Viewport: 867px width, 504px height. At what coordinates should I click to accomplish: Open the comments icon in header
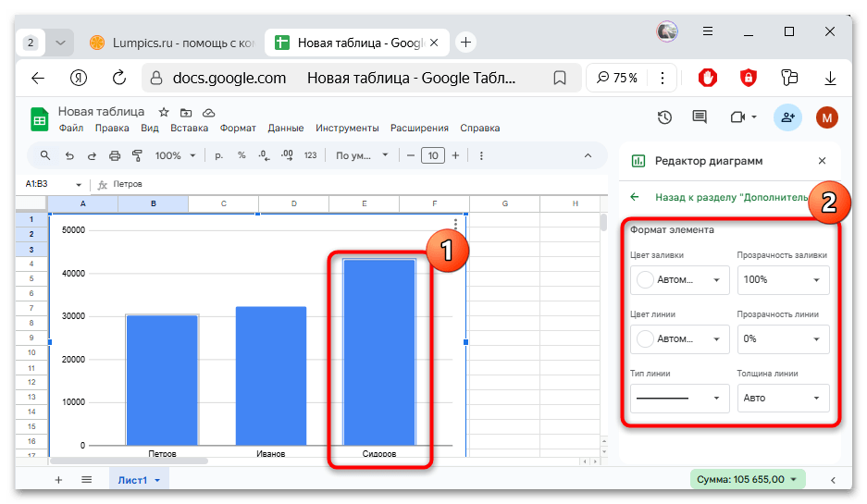point(700,117)
